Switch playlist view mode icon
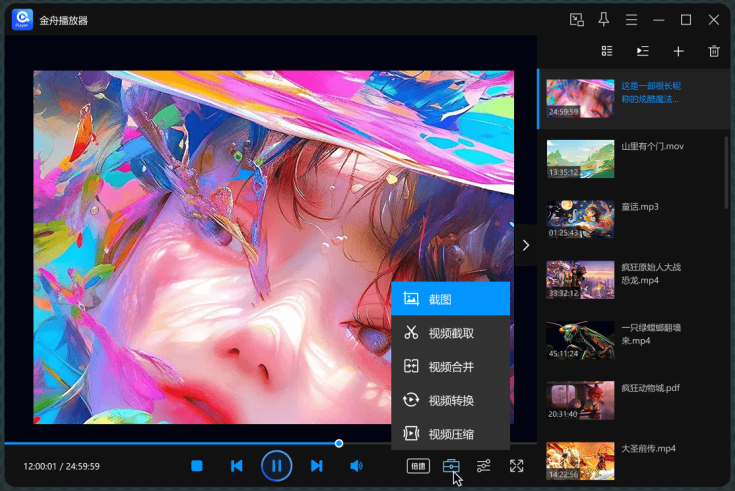 tap(607, 51)
